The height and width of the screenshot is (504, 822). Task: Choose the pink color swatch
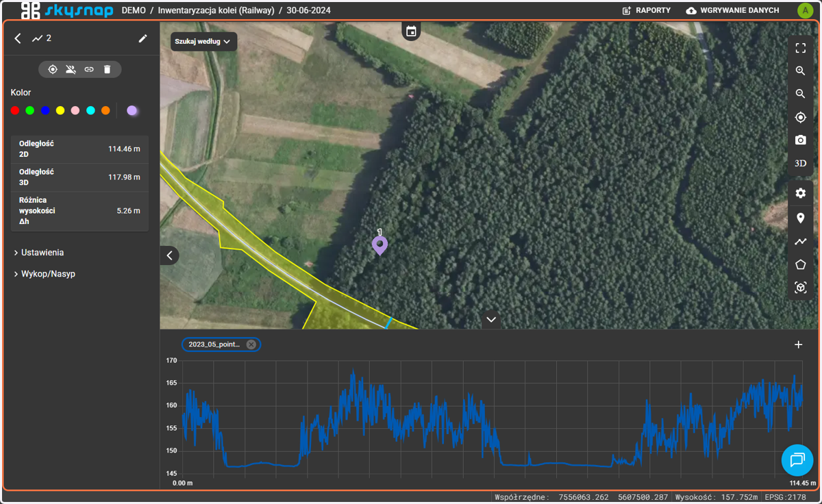(75, 110)
